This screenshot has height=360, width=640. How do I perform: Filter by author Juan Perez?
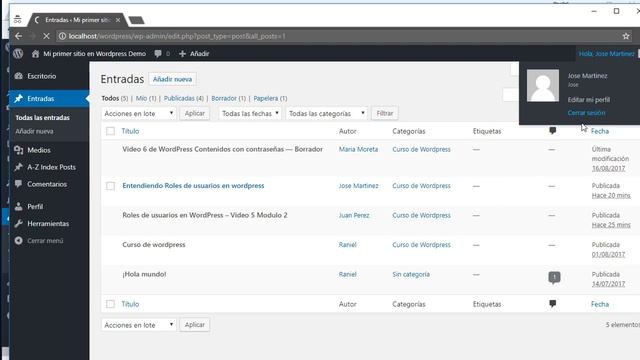tap(354, 216)
